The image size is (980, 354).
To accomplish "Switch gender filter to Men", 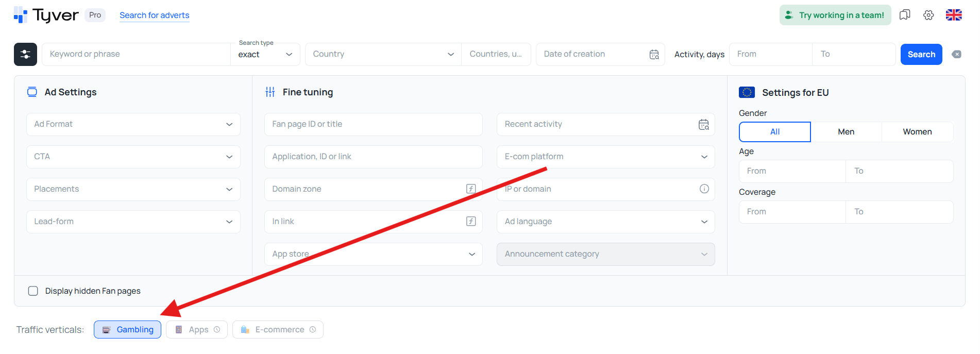I will tap(846, 131).
